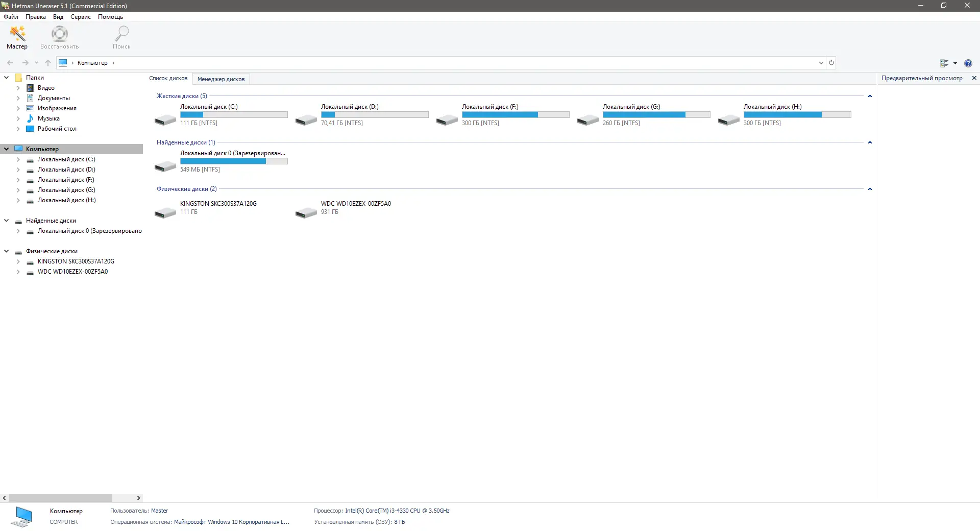
Task: Open the address bar history dropdown
Action: pos(821,63)
